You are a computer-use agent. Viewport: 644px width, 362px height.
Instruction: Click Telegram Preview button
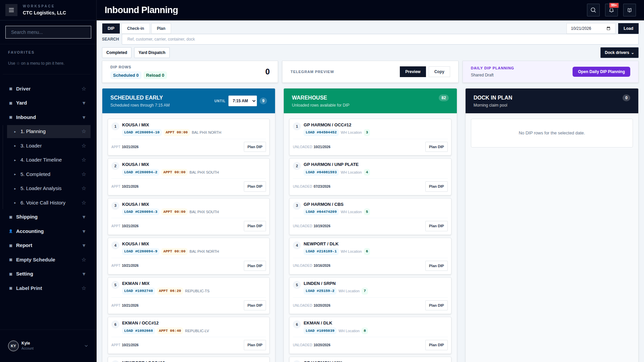click(x=413, y=72)
